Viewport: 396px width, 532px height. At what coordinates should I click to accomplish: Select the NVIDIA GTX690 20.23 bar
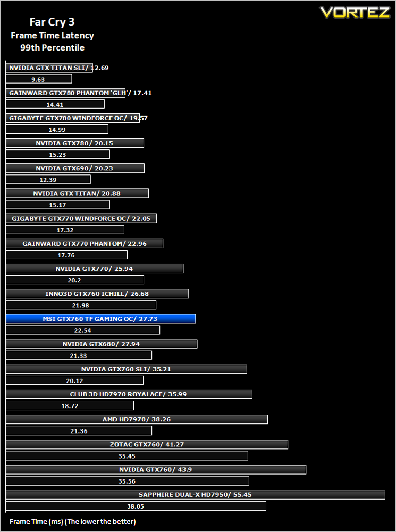pyautogui.click(x=75, y=168)
